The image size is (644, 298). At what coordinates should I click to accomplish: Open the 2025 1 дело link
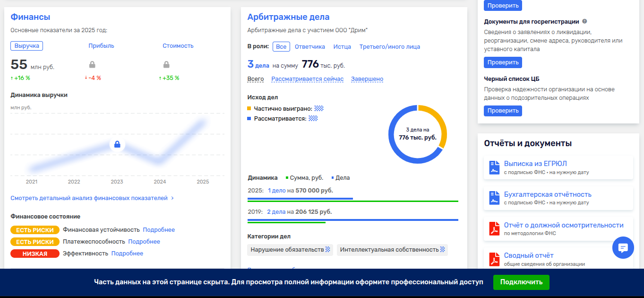[277, 190]
